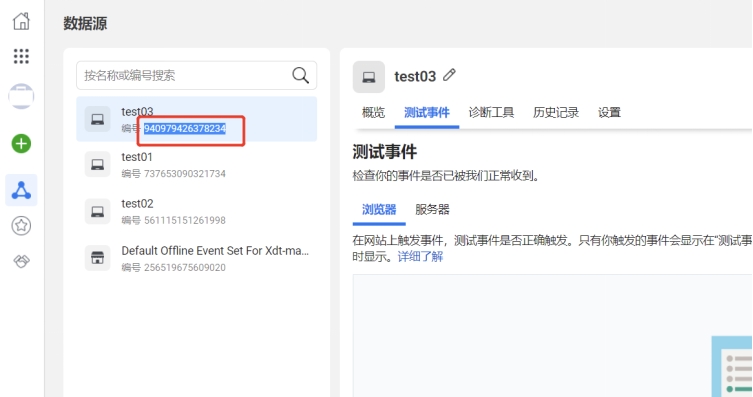
Task: Open the business account avatar
Action: 21,96
